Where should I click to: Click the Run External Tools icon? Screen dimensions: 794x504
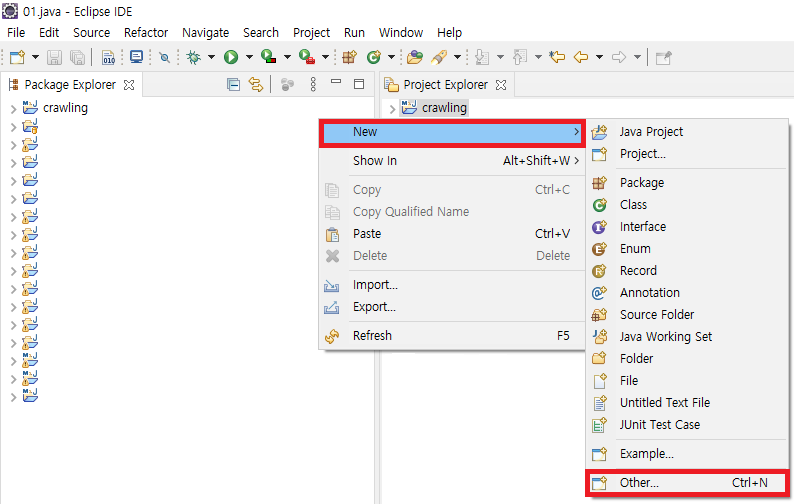click(307, 57)
